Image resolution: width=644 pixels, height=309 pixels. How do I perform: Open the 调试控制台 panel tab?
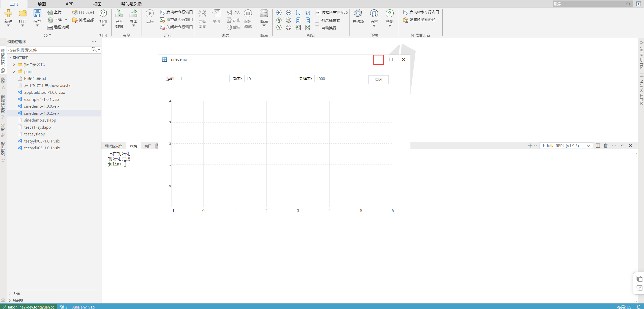pos(114,146)
